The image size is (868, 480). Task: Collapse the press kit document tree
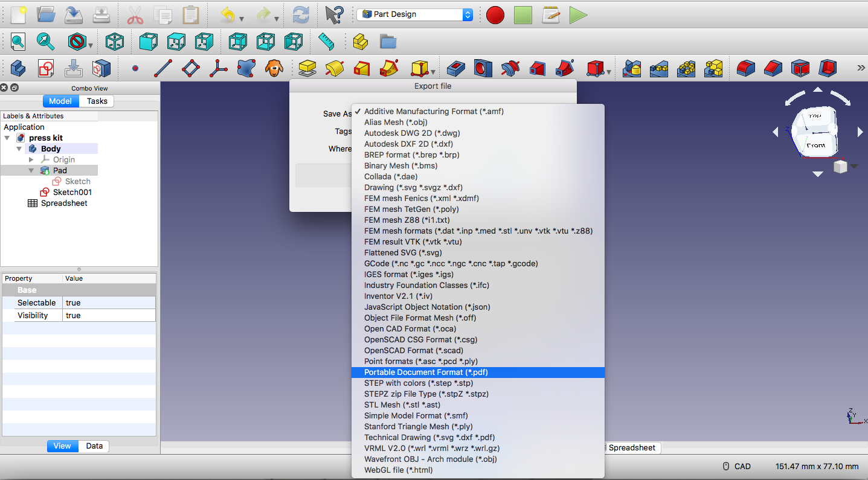pyautogui.click(x=7, y=138)
